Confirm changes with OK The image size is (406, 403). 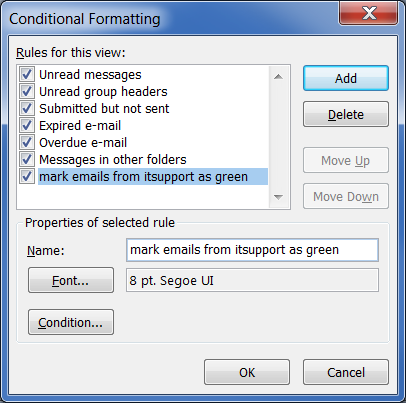click(247, 372)
